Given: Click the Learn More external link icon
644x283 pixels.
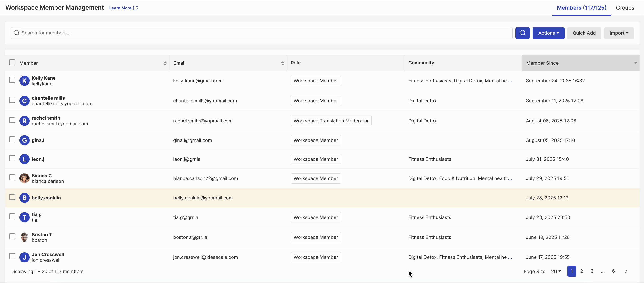Looking at the screenshot, I should [136, 8].
